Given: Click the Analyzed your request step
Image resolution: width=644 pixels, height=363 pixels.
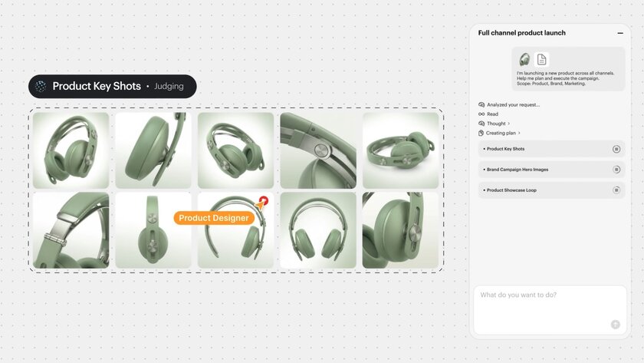Looking at the screenshot, I should pos(509,104).
